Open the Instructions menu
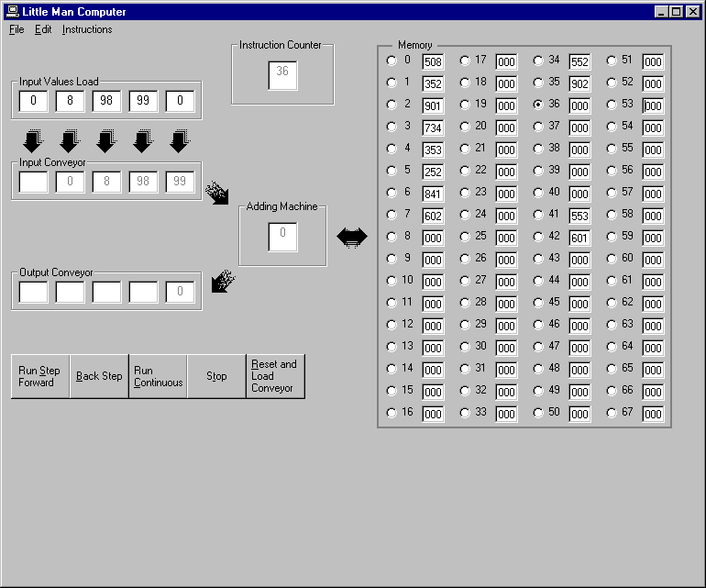The height and width of the screenshot is (588, 706). tap(87, 29)
